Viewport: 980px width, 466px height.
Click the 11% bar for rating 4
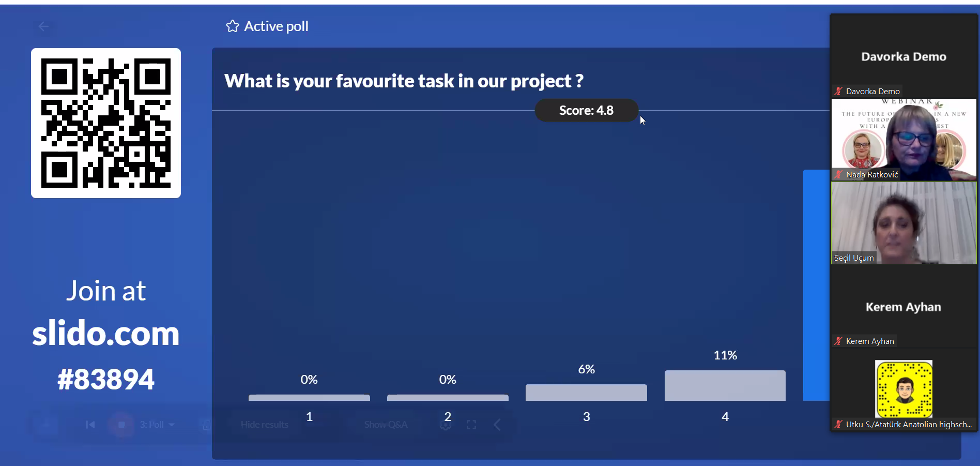click(725, 385)
